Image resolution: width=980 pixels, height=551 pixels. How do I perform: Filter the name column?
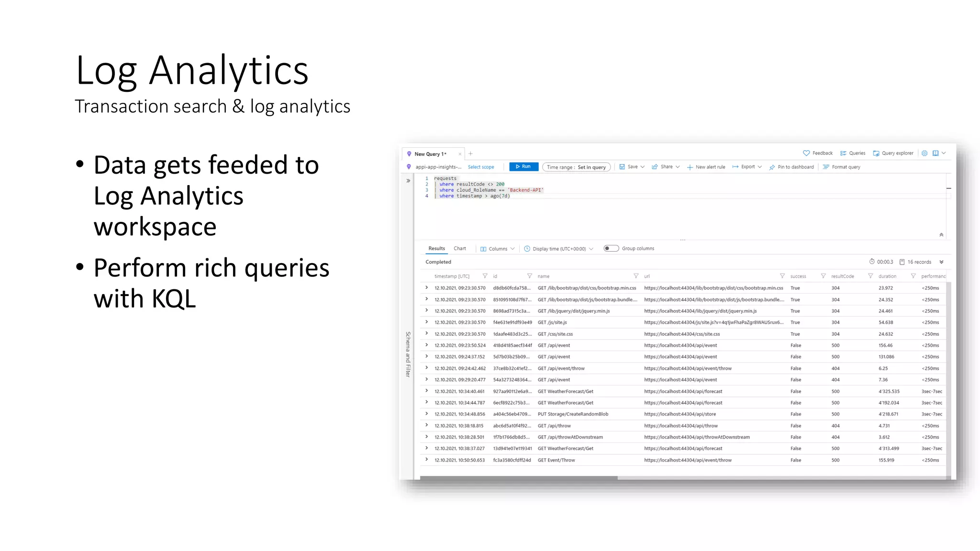tap(636, 276)
